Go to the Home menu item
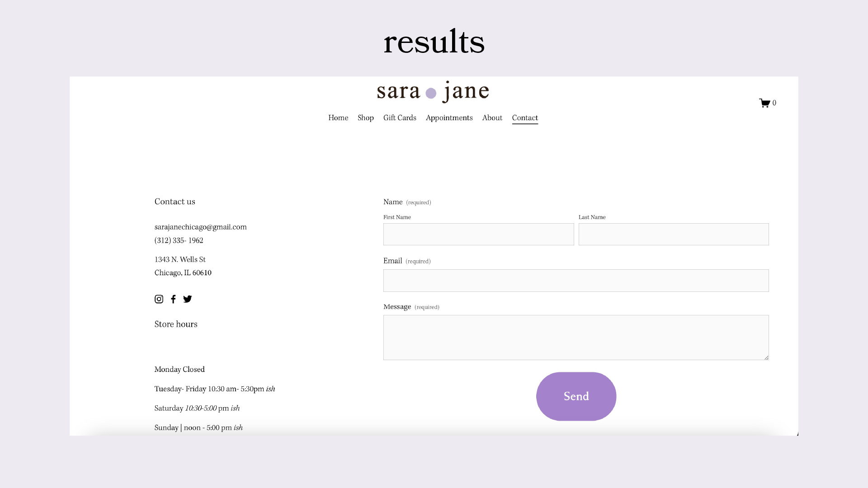 point(338,118)
